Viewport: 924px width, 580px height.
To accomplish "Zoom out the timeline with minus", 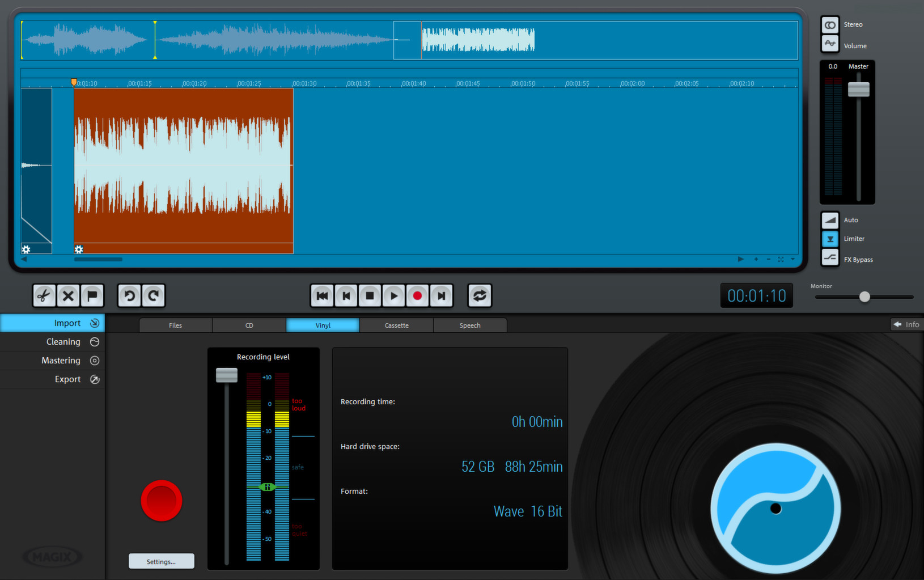I will click(768, 259).
